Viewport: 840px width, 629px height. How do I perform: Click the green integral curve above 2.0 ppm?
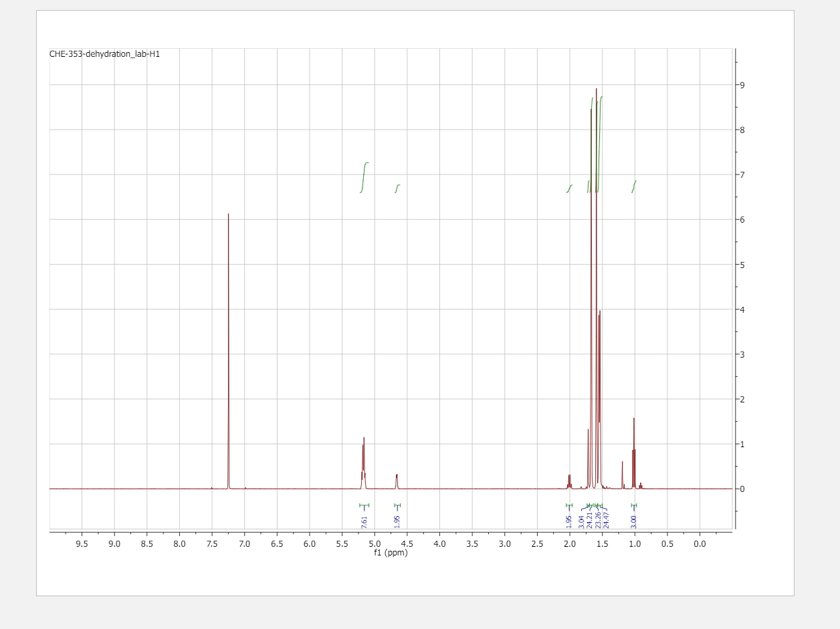click(x=569, y=188)
